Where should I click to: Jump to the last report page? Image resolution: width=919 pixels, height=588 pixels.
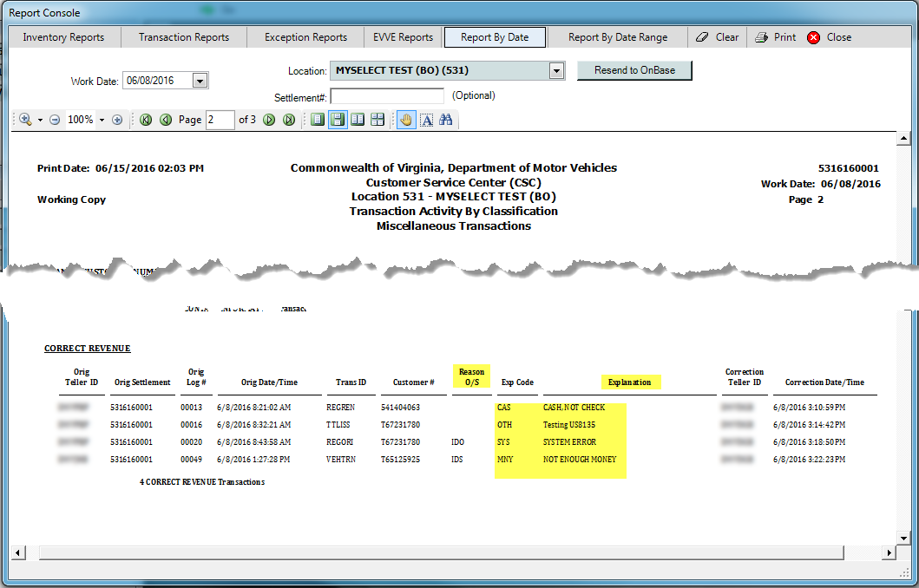coord(289,120)
